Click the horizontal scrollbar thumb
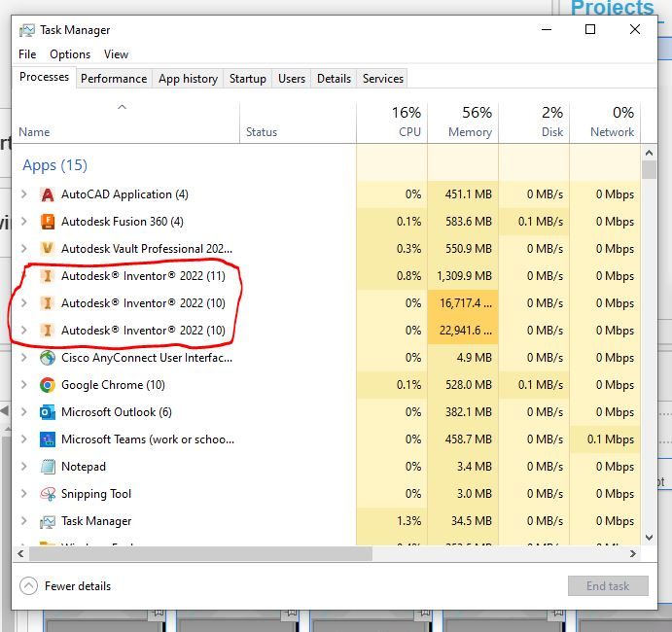 coord(200,553)
